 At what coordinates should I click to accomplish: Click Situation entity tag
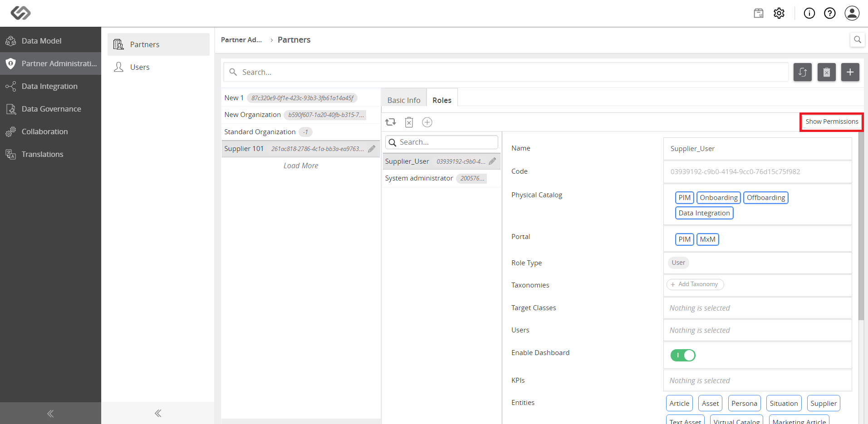click(784, 403)
